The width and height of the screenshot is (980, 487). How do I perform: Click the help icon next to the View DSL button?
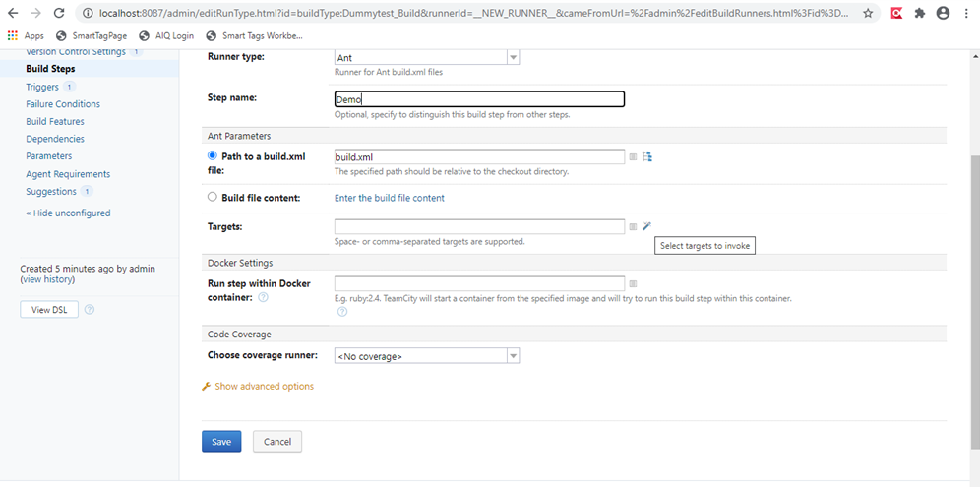[90, 310]
